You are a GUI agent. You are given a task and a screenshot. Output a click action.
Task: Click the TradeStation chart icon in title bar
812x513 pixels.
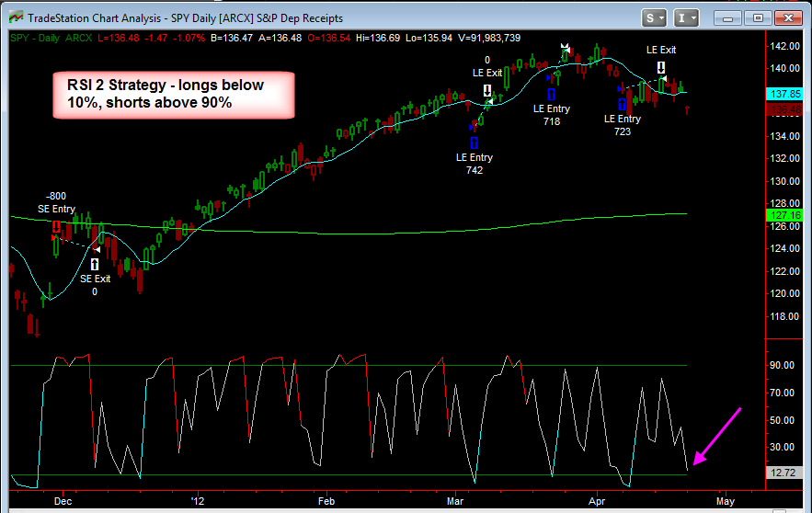pyautogui.click(x=16, y=17)
